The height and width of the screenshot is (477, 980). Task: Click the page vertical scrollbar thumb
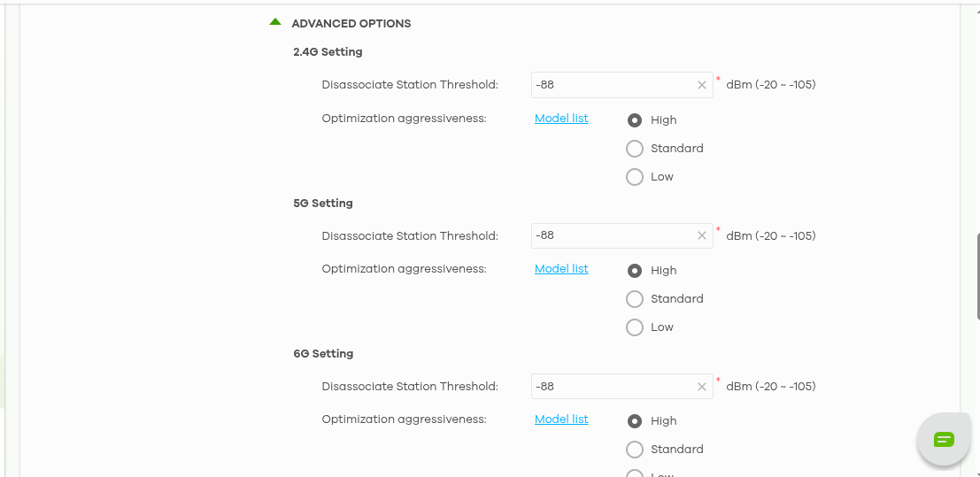click(977, 274)
